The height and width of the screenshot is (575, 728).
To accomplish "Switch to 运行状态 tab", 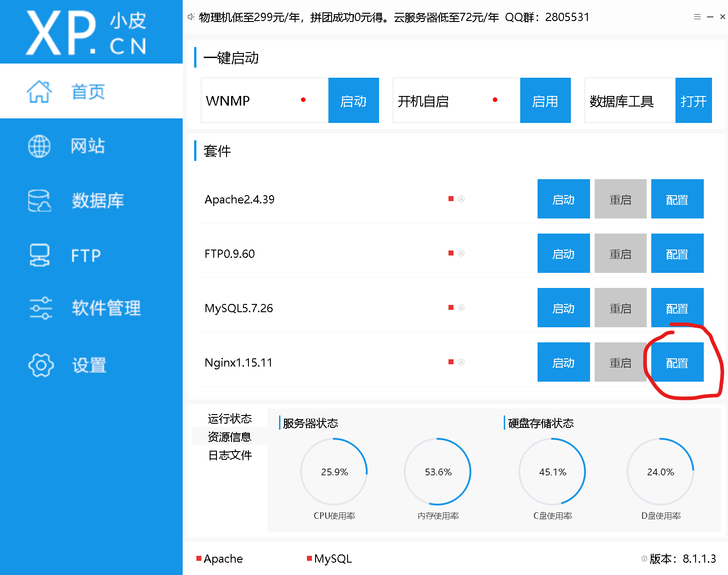I will coord(230,419).
